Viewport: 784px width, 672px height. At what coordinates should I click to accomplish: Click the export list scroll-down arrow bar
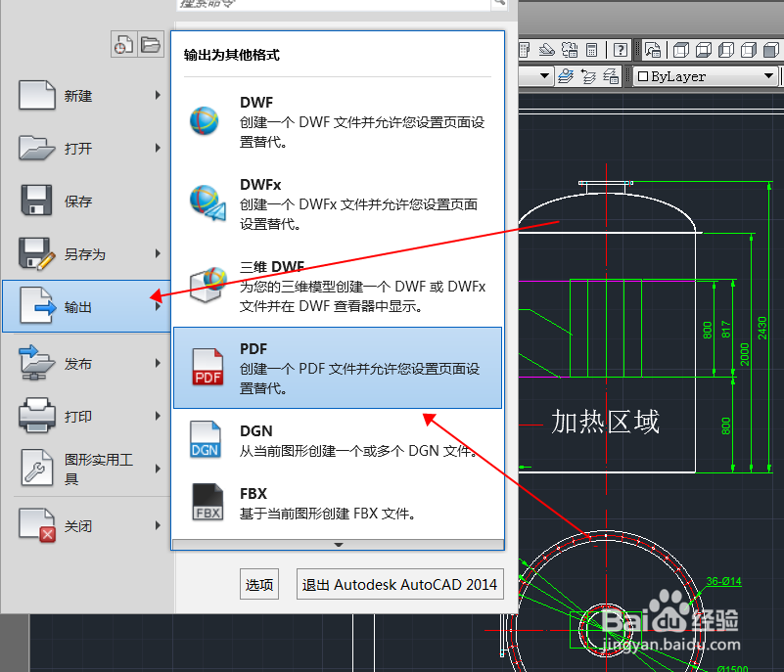[338, 544]
